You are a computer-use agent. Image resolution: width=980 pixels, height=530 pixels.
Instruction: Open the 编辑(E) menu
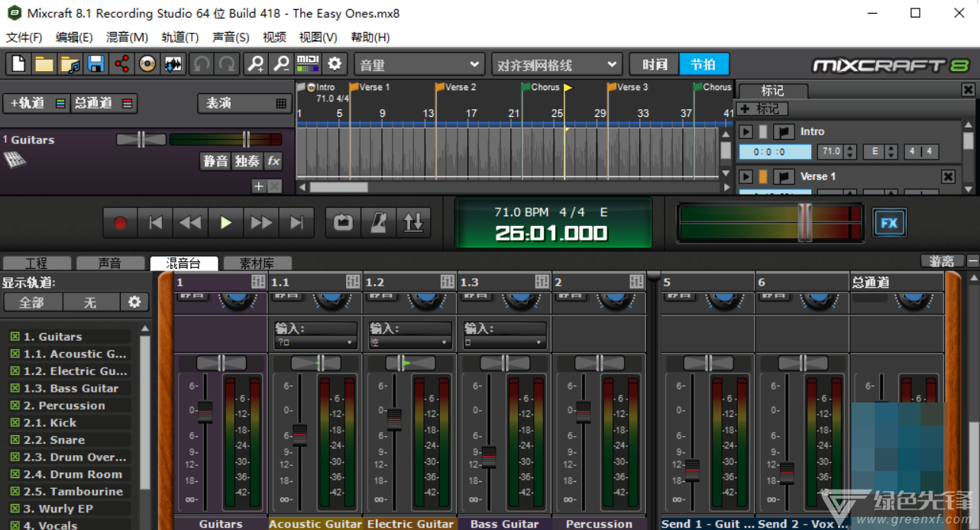coord(74,37)
